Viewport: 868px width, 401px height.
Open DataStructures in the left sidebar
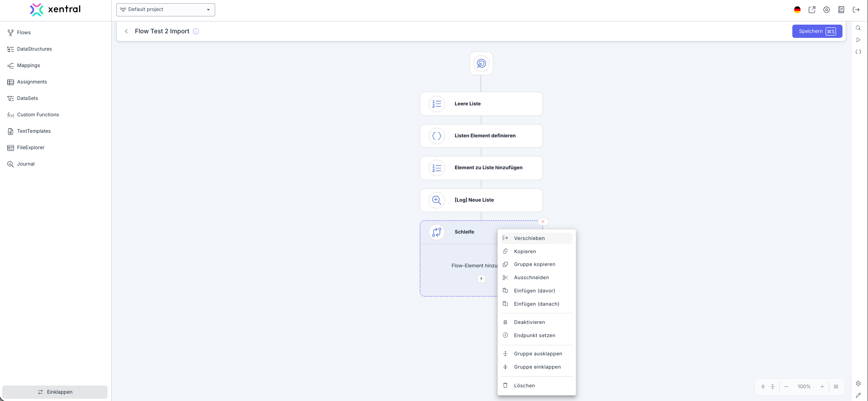pyautogui.click(x=34, y=49)
